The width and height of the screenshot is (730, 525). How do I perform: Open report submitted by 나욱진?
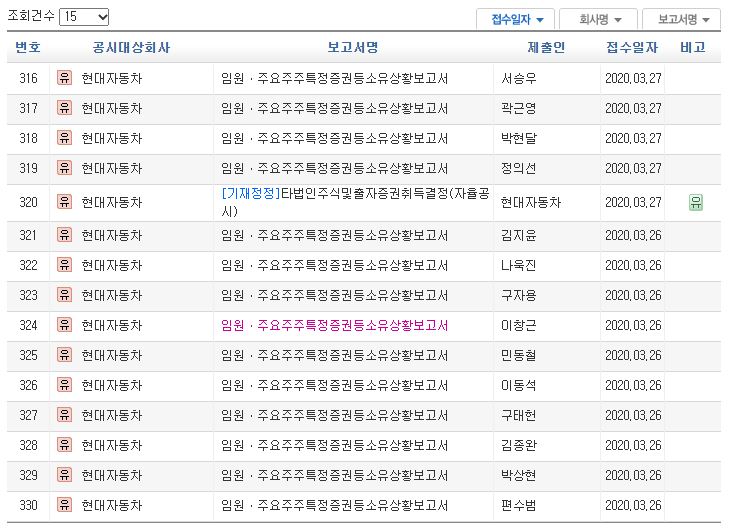coord(334,265)
